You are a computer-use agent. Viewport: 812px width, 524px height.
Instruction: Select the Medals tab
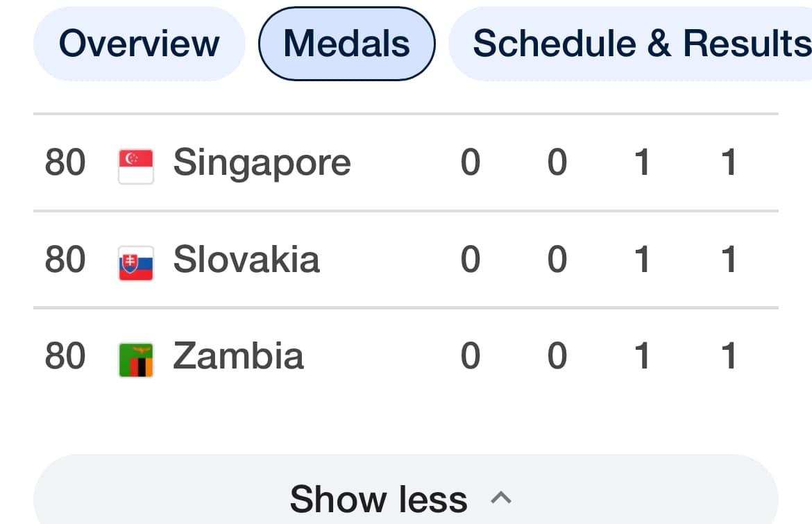[x=346, y=44]
